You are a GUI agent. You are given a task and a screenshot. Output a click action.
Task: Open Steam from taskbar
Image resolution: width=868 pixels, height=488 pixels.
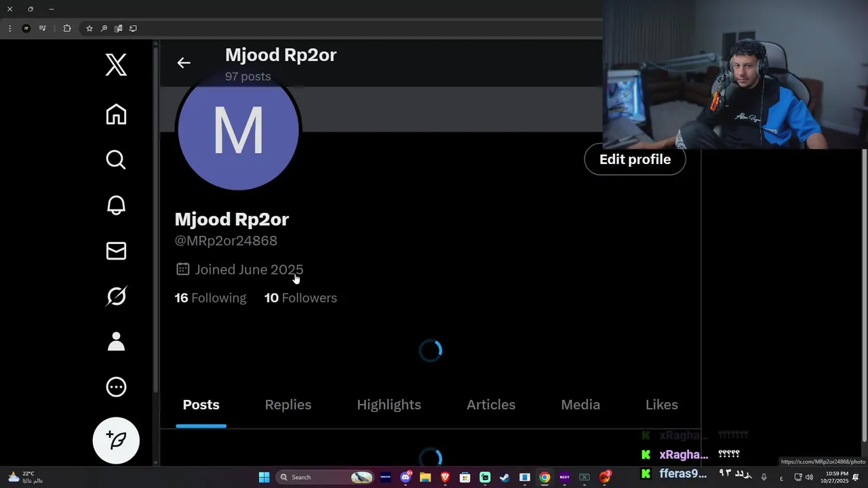[x=505, y=477]
